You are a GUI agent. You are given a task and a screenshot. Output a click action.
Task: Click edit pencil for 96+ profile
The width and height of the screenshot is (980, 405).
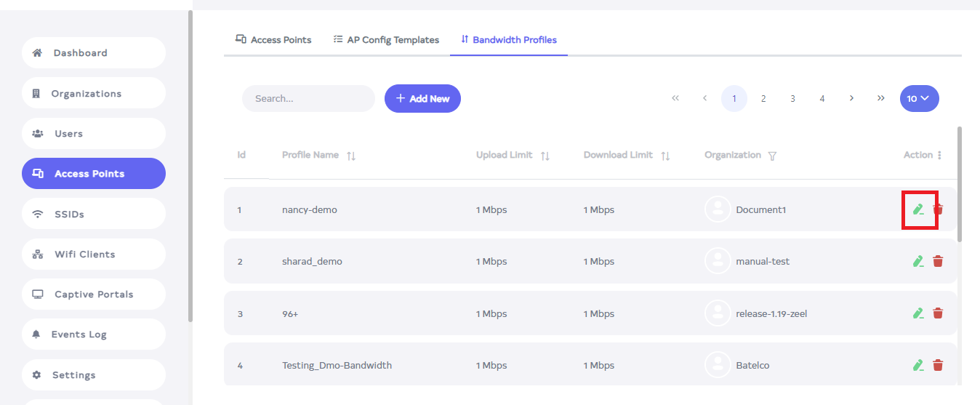(x=918, y=313)
